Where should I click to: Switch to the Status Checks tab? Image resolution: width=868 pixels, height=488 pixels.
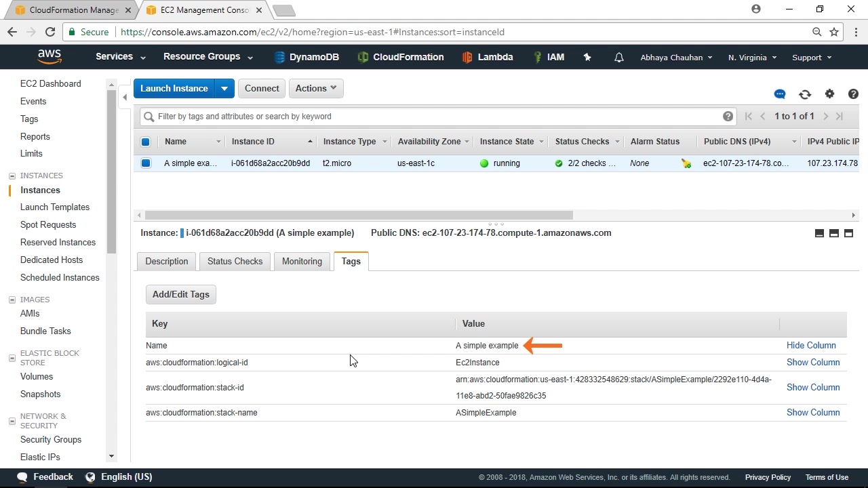click(x=235, y=262)
